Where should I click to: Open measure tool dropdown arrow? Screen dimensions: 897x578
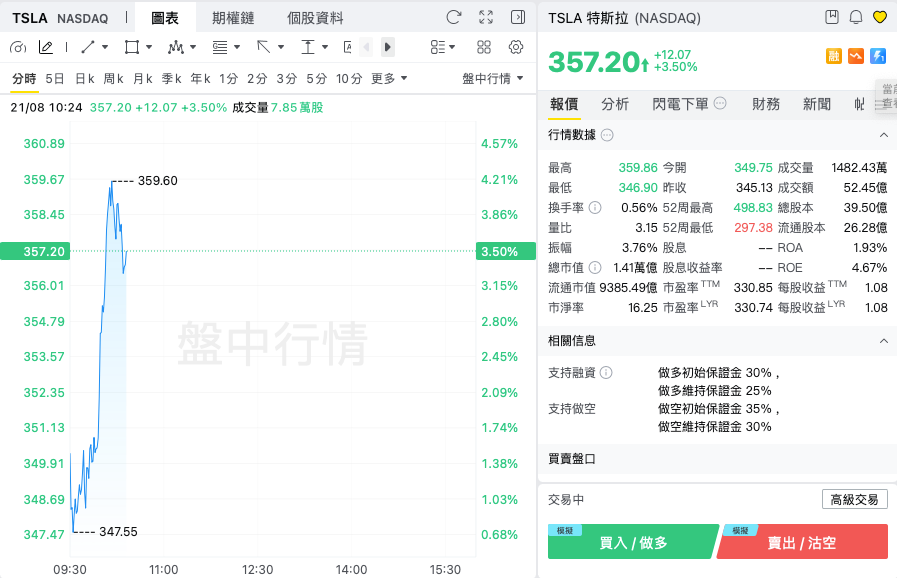325,47
